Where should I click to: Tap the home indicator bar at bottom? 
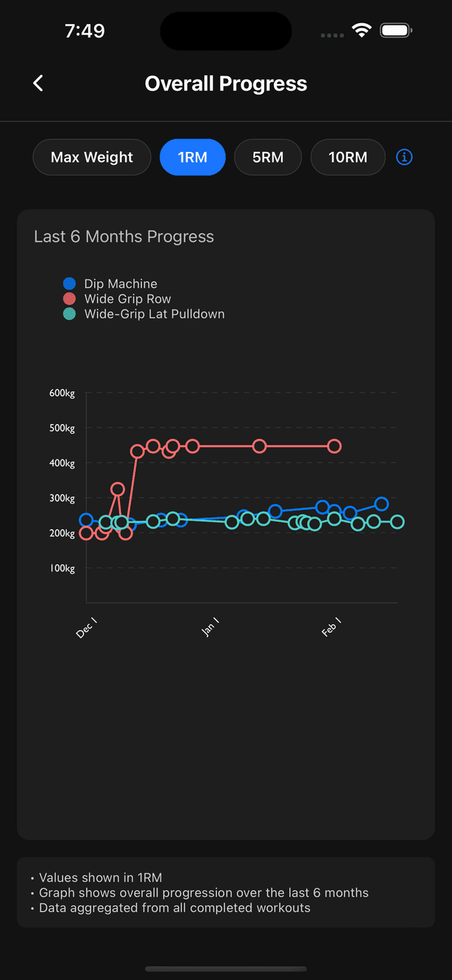coord(226,968)
